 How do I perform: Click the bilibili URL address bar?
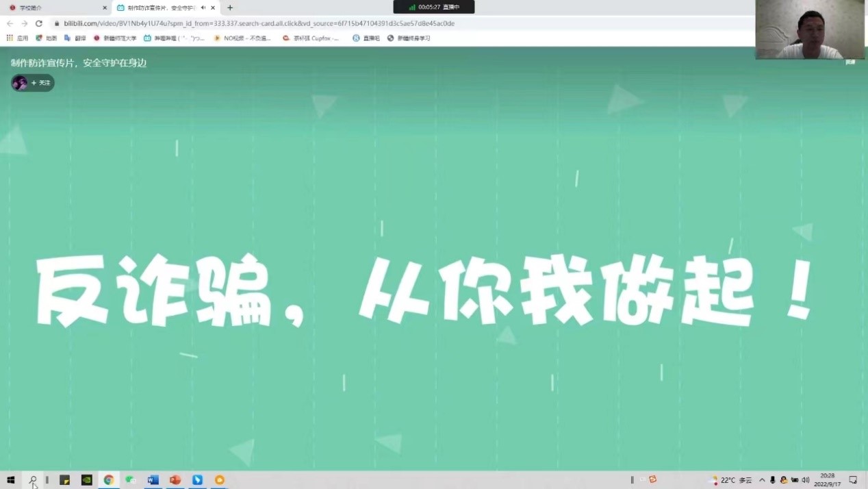pos(342,23)
